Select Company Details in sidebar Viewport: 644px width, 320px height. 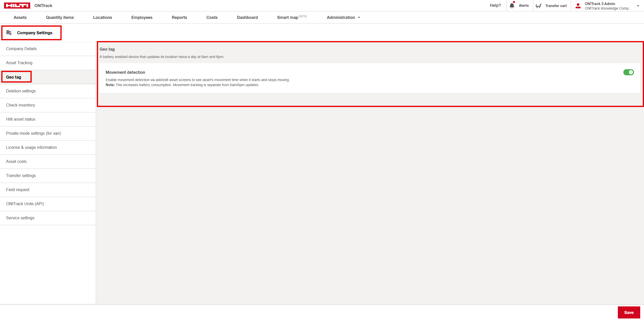(21, 49)
